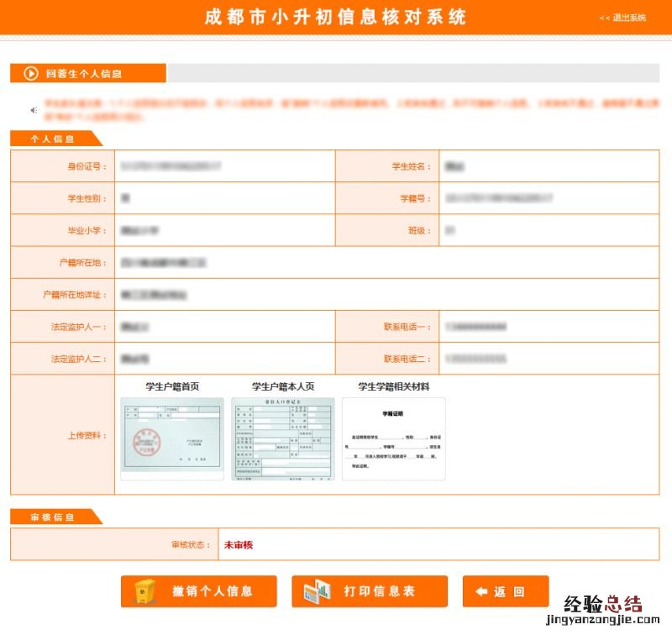This screenshot has height=635, width=672.
Task: Click the 退出系统 link
Action: coord(622,18)
